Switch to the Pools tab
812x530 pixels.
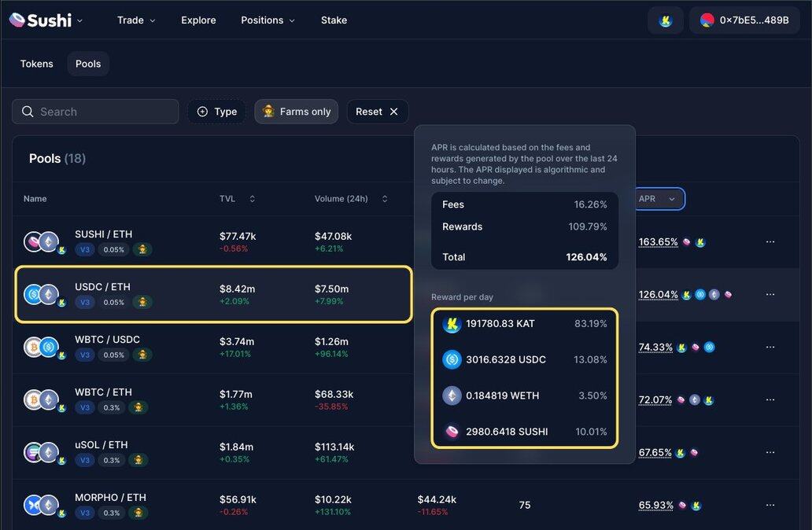pos(88,64)
